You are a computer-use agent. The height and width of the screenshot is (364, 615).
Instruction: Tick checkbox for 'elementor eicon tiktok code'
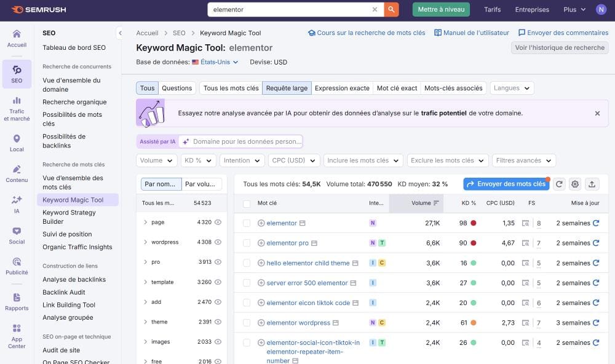coord(247,303)
